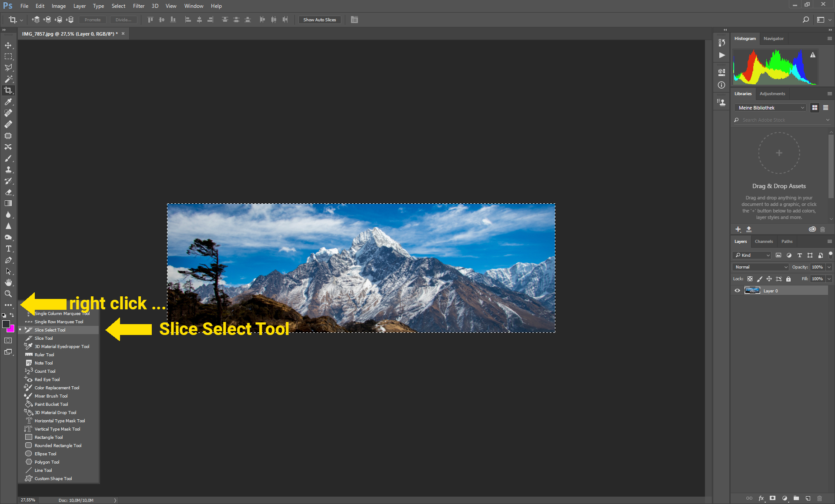Image resolution: width=835 pixels, height=504 pixels.
Task: Open layer styles fx button
Action: tap(761, 498)
